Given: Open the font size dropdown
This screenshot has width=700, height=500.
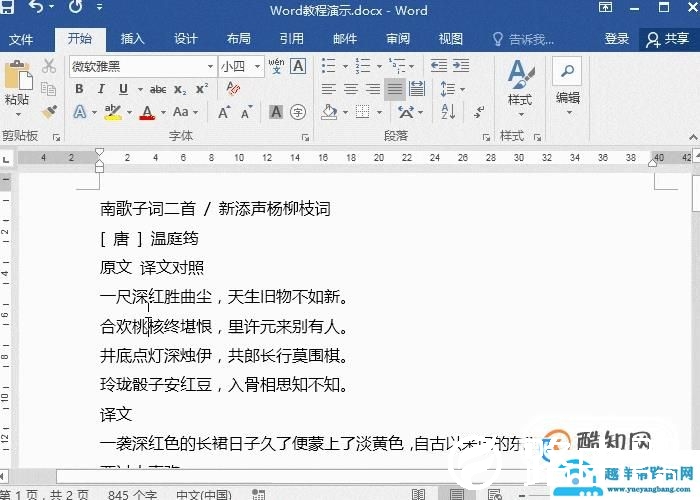Looking at the screenshot, I should click(258, 67).
